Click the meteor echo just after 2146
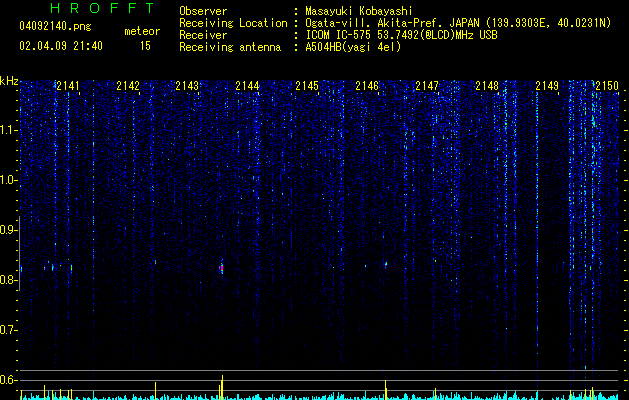 pyautogui.click(x=386, y=265)
